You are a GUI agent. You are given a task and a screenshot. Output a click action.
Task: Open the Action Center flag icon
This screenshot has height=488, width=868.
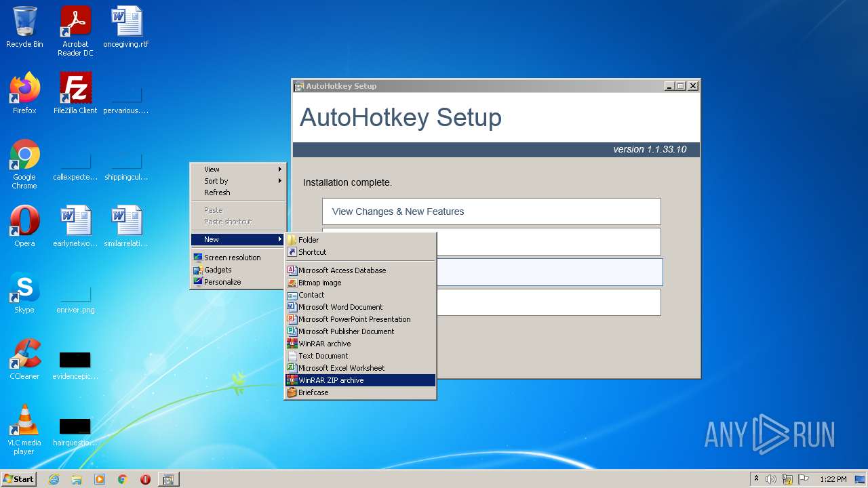[x=804, y=479]
